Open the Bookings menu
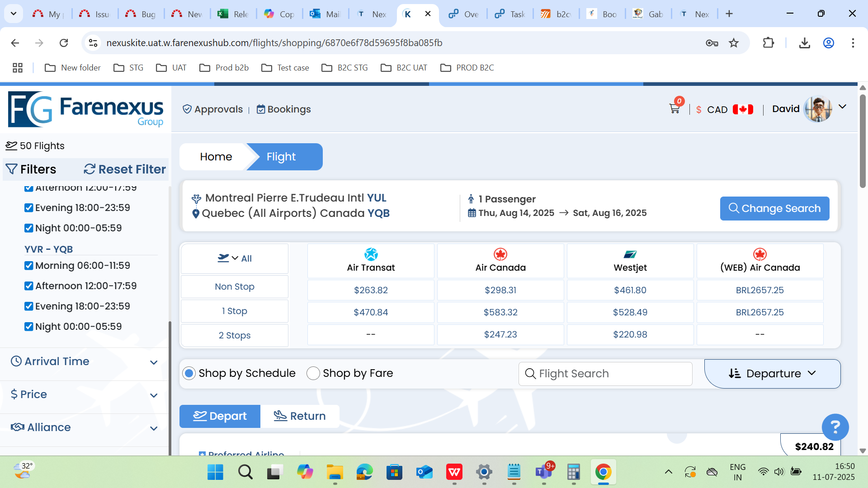The width and height of the screenshot is (868, 488). [x=283, y=109]
